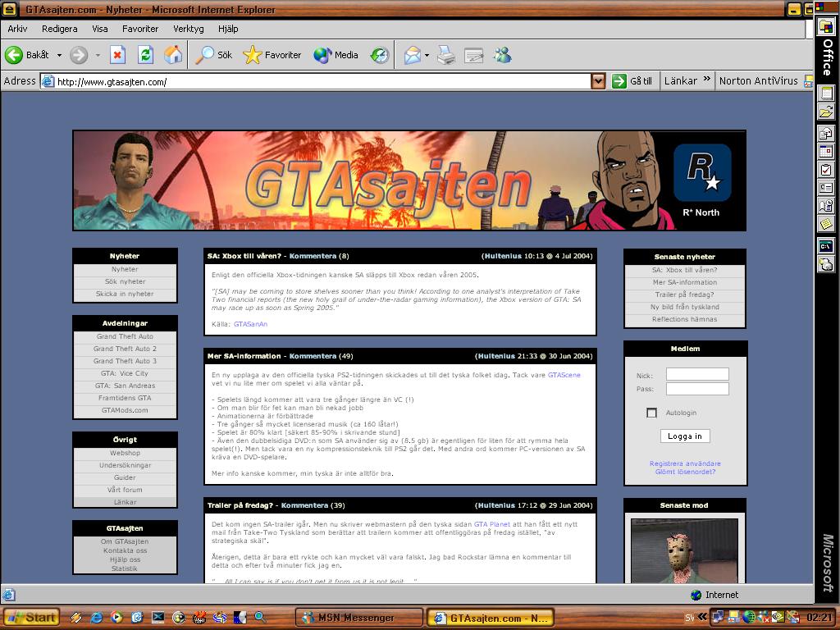Click the Mail envelope toolbar icon
The width and height of the screenshot is (840, 630).
[412, 55]
